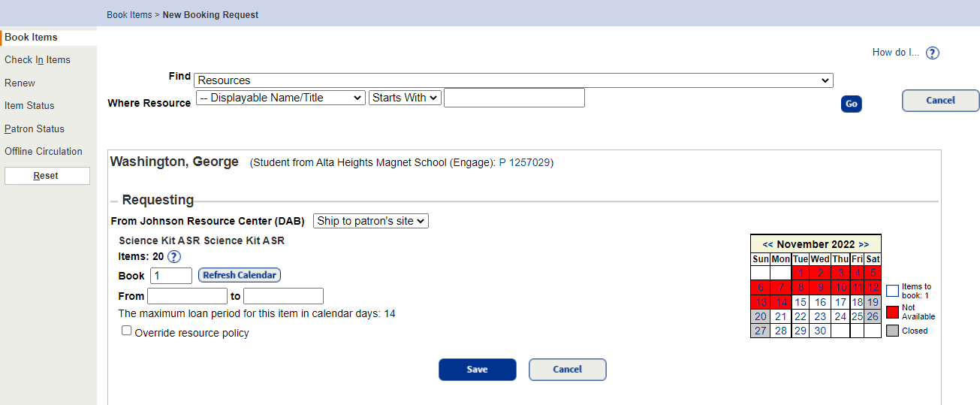Click the From date input field
The width and height of the screenshot is (980, 405).
point(187,296)
